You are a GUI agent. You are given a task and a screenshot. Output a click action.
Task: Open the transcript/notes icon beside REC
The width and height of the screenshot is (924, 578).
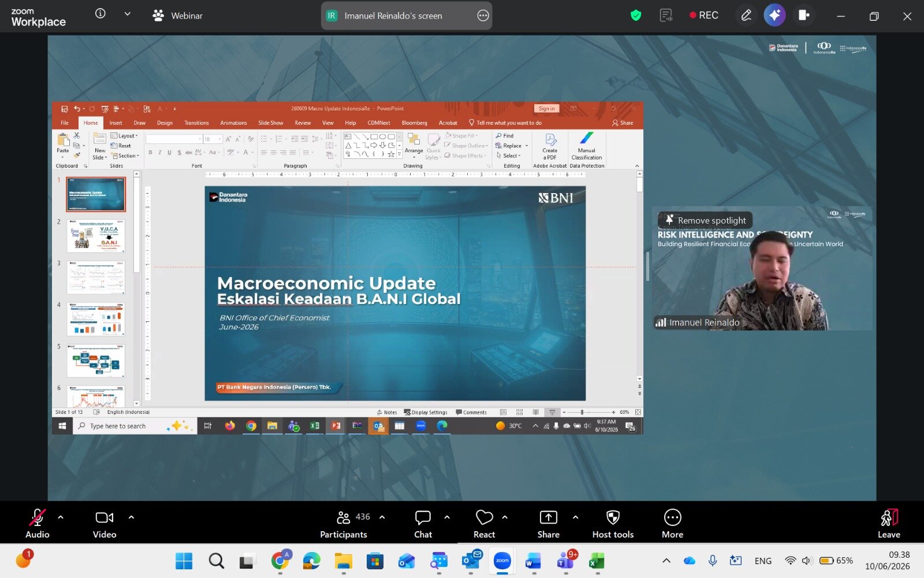click(666, 16)
